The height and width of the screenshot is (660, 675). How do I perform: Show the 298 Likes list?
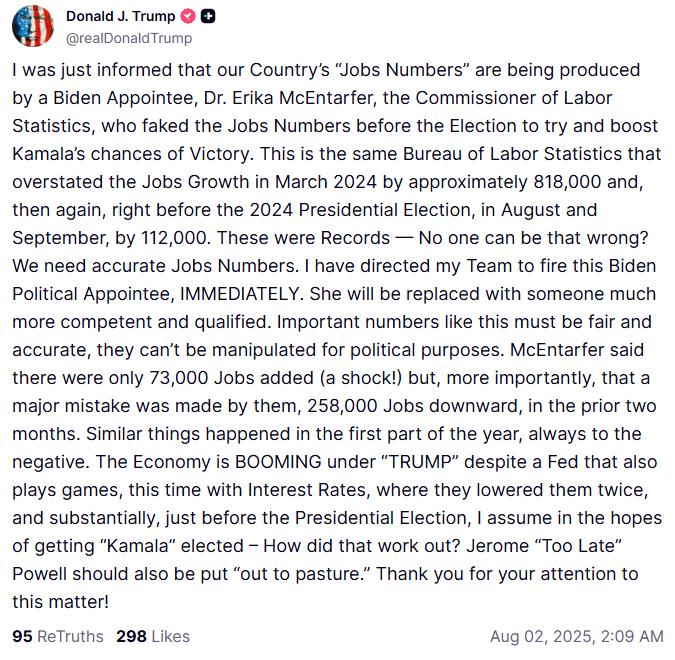[x=152, y=636]
